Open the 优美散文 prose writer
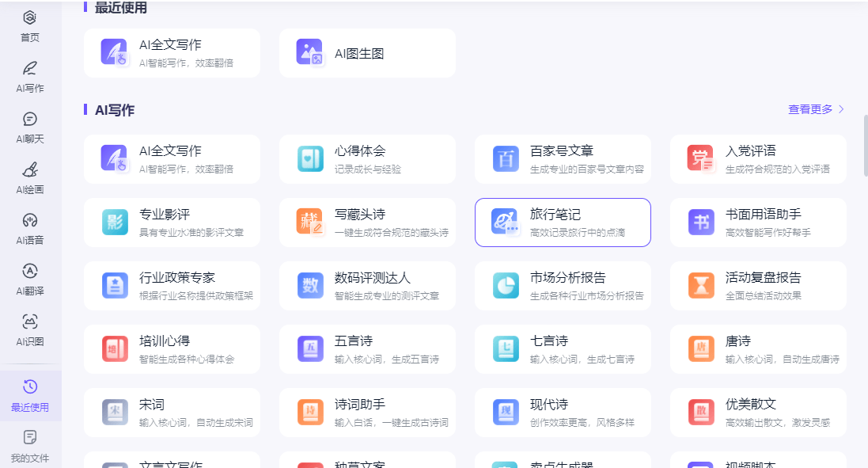The height and width of the screenshot is (468, 868). click(758, 412)
